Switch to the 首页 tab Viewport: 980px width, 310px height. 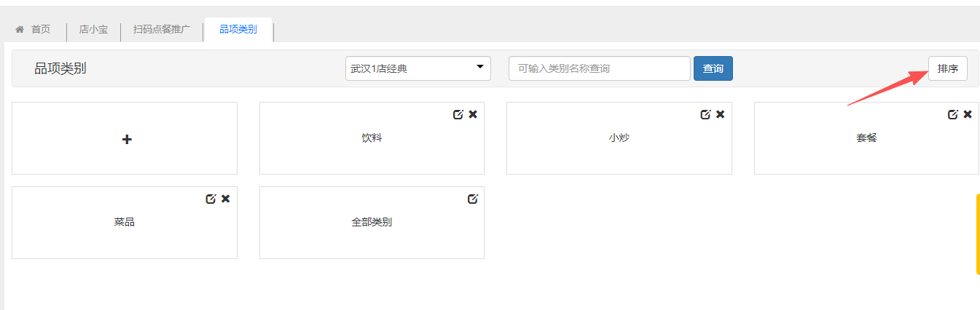point(34,30)
